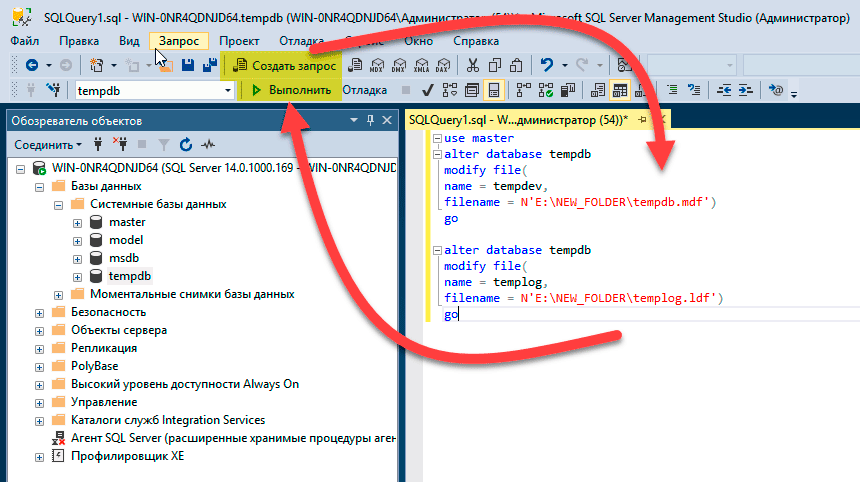
Task: Click the Выполнить (Execute) button
Action: (290, 90)
